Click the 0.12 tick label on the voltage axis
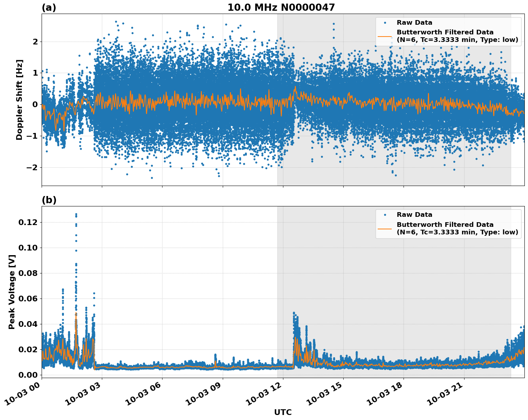Image resolution: width=528 pixels, height=420 pixels. pyautogui.click(x=27, y=222)
